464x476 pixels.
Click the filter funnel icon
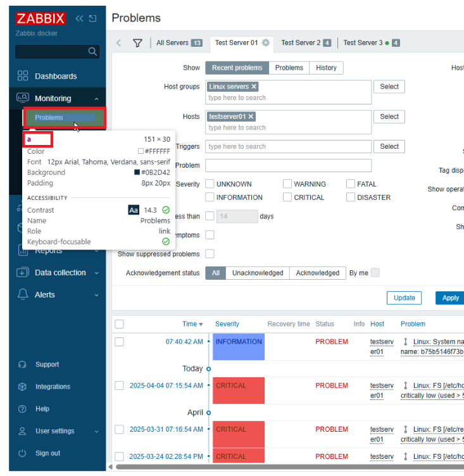(137, 43)
